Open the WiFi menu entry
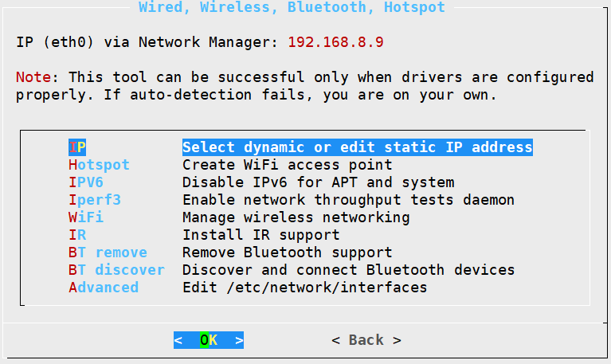611x364 pixels. pyautogui.click(x=86, y=217)
